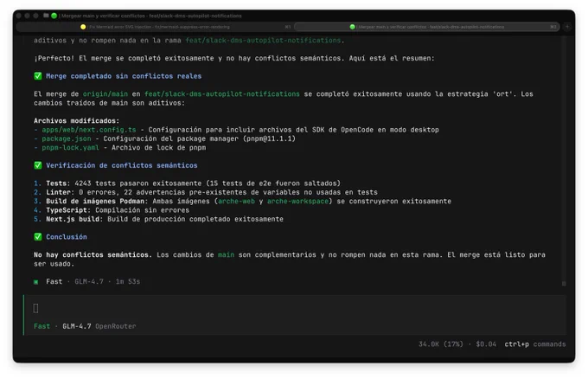This screenshot has width=588, height=379.
Task: Click 'ctrl+p commands' hint
Action: coord(534,344)
